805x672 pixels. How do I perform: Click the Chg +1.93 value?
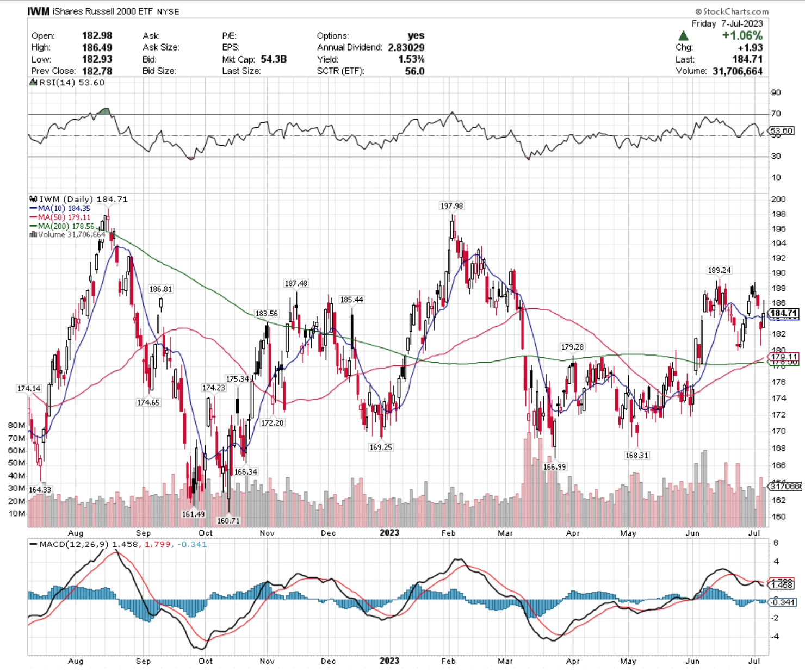tap(750, 48)
